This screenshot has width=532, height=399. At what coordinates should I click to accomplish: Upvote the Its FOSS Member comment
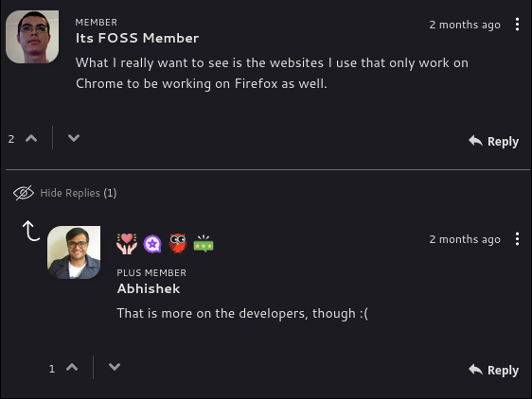pyautogui.click(x=31, y=138)
